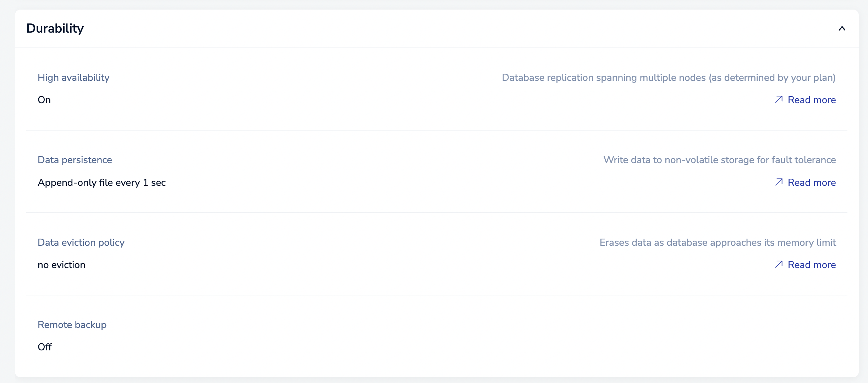The width and height of the screenshot is (868, 383).
Task: Select the Durability section header
Action: pyautogui.click(x=55, y=28)
